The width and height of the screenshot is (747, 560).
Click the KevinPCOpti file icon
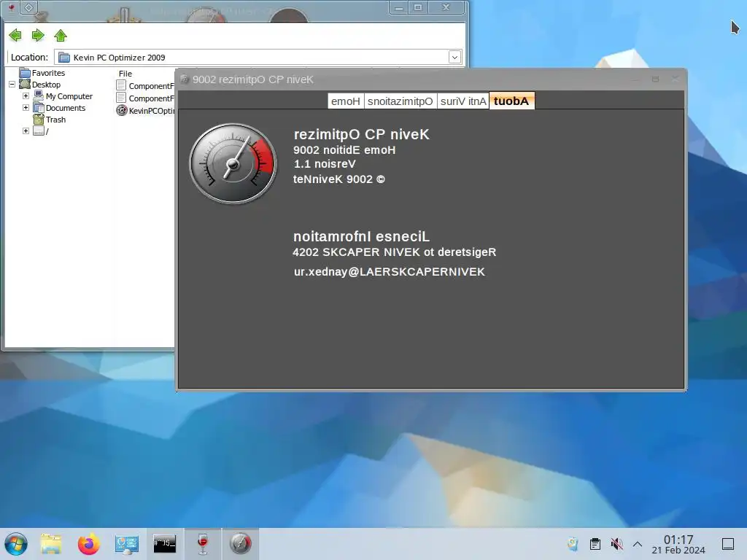coord(122,111)
